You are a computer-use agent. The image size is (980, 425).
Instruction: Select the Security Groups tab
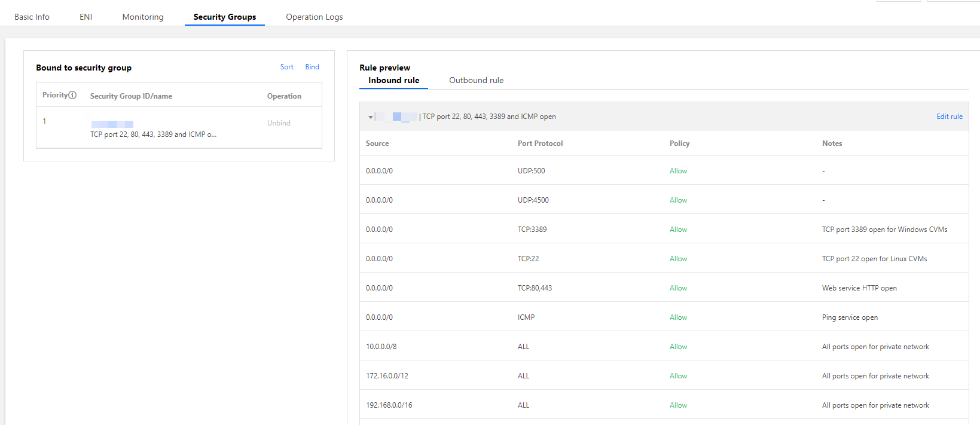coord(225,17)
